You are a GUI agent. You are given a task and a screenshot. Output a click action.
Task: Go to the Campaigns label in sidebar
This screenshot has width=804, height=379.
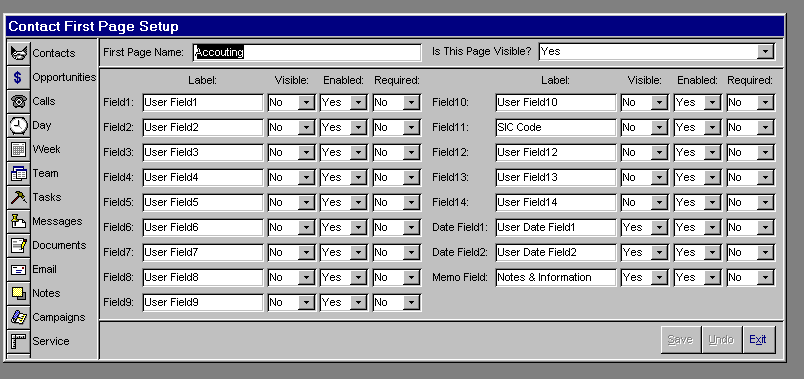tap(58, 317)
